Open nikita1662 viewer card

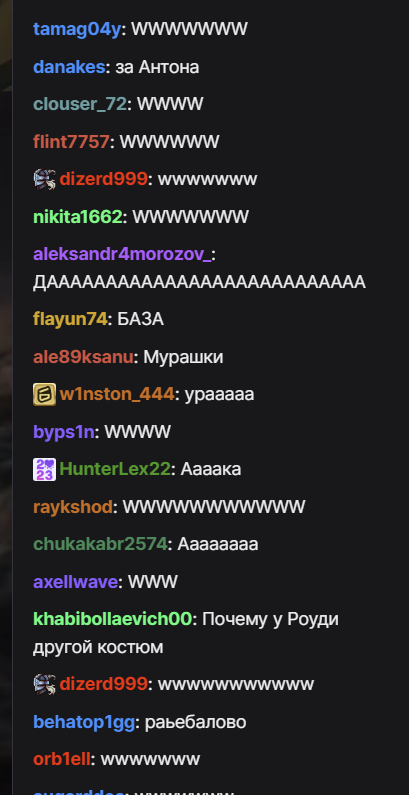(78, 217)
